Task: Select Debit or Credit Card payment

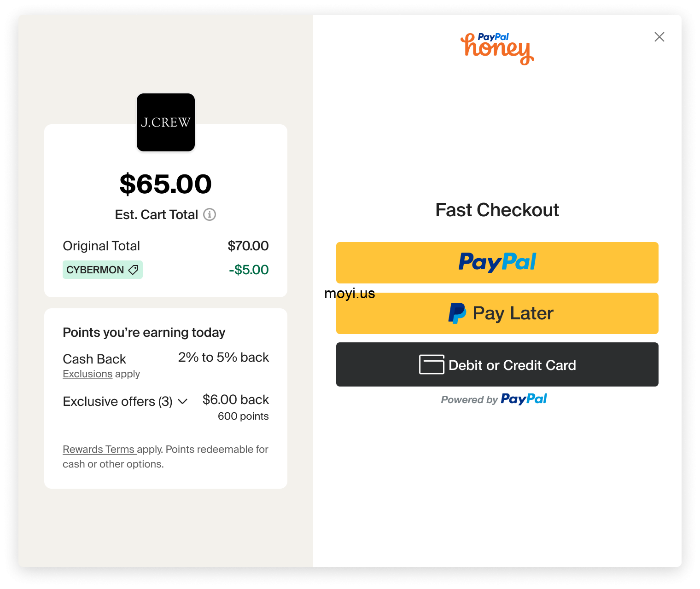Action: coord(497,364)
